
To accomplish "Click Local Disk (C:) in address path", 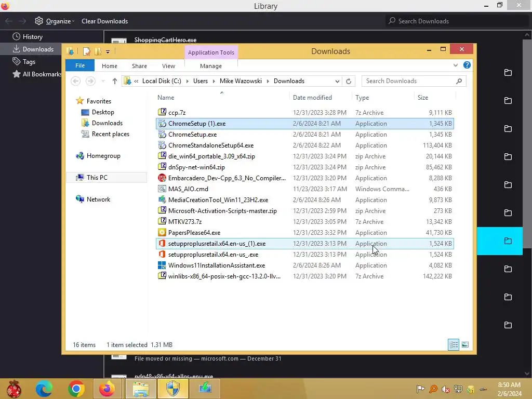I will (162, 81).
